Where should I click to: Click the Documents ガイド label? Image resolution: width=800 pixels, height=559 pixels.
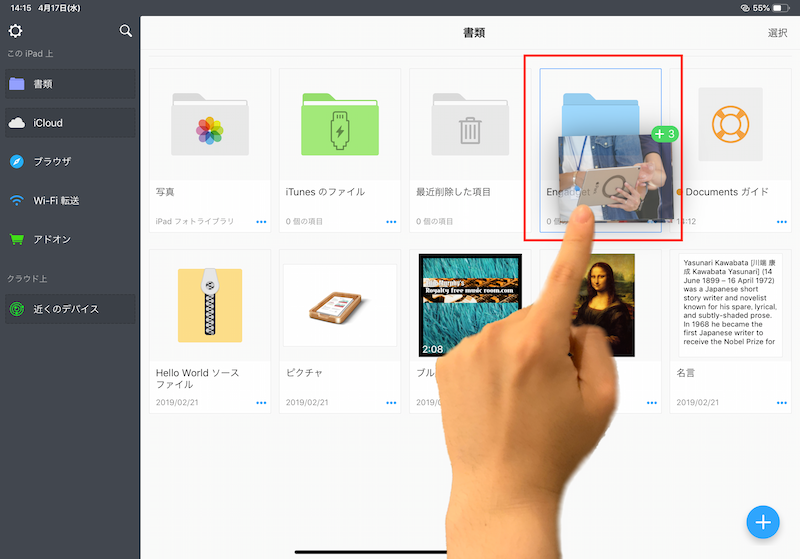click(727, 192)
